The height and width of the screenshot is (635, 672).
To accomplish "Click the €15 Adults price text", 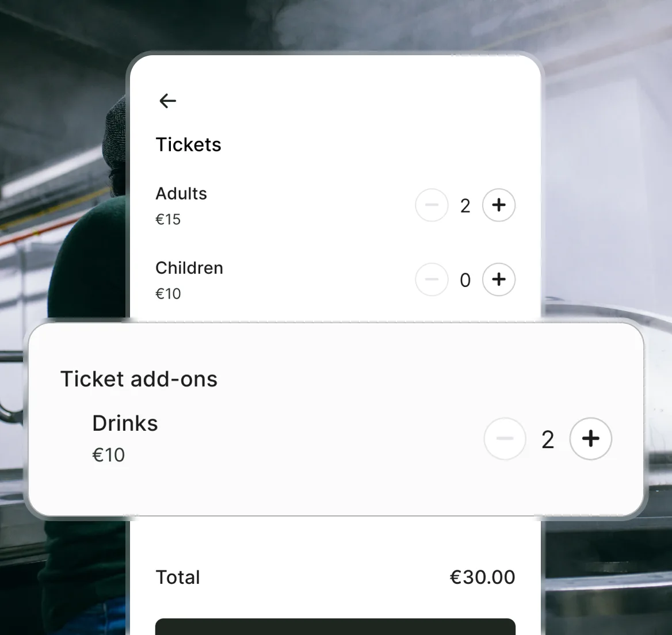I will click(168, 219).
